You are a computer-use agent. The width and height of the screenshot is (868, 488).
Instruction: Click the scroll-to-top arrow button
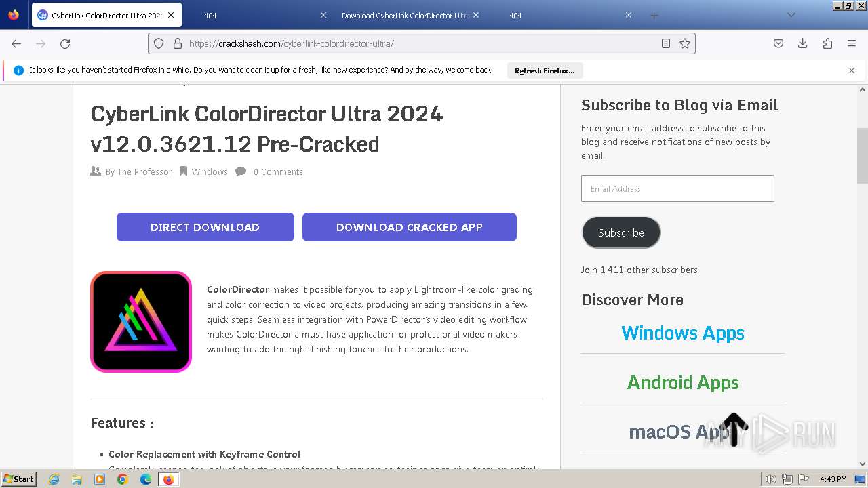tap(734, 429)
